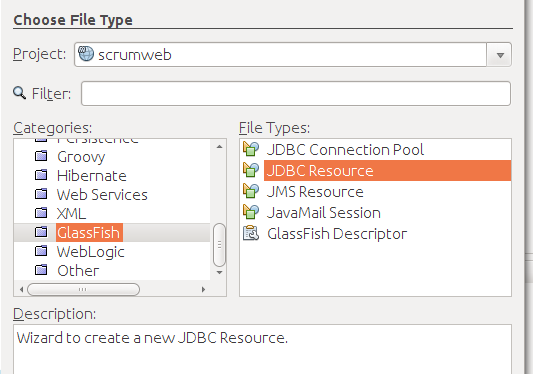Click the JDBC Connection Pool icon
Screen dimensions: 533x374
click(251, 149)
